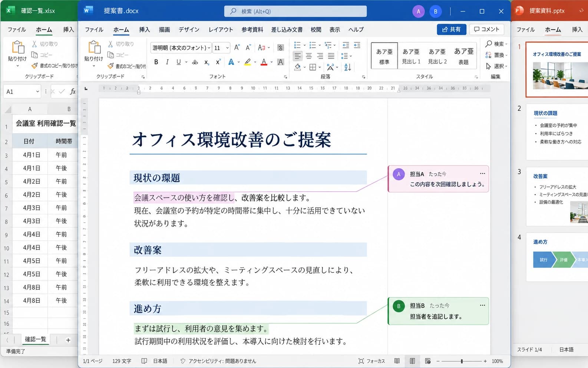Apply the 見出し 1 style

click(x=411, y=56)
